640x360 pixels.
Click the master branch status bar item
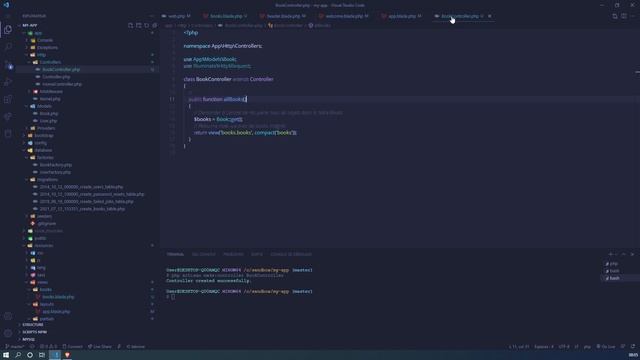tap(14, 347)
